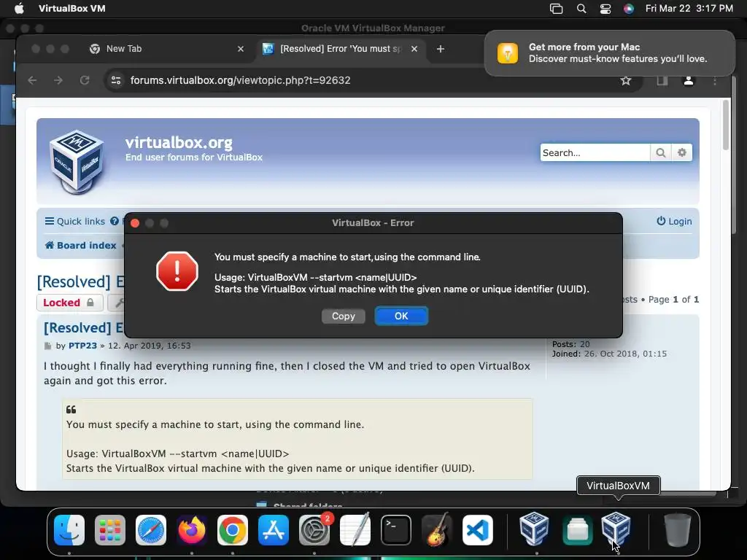Click the address bar URL
Viewport: 747px width, 560px height.
coord(240,80)
